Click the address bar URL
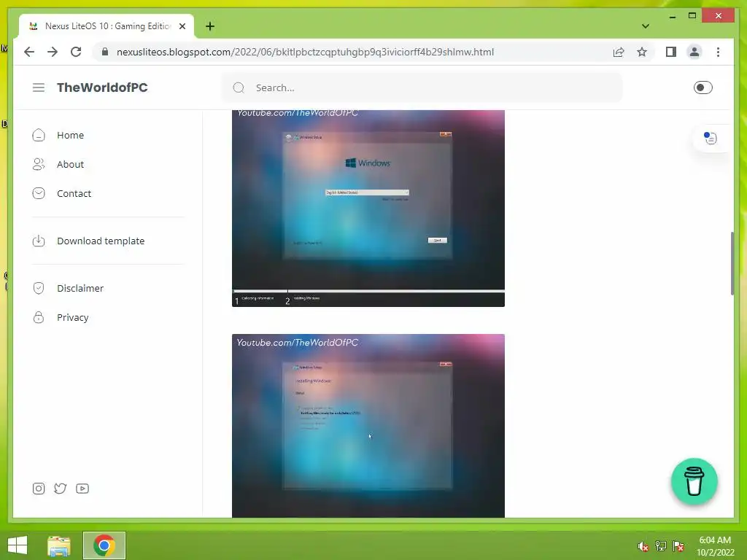The width and height of the screenshot is (747, 560). (x=305, y=52)
